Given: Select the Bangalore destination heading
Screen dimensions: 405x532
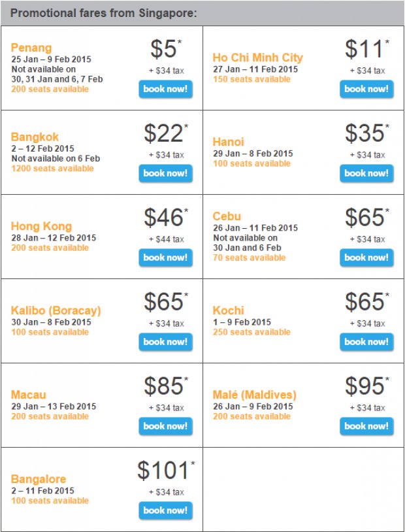Looking at the screenshot, I should (x=39, y=479).
